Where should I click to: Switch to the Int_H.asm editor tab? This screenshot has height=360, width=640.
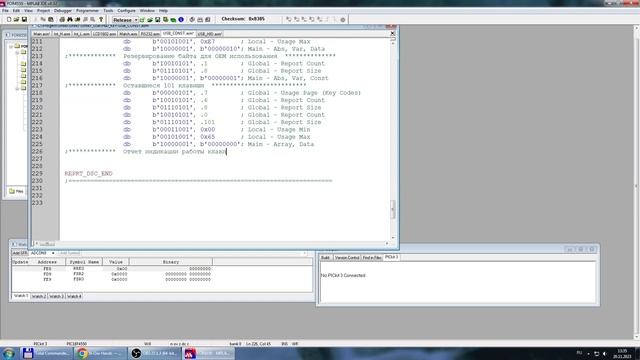(x=62, y=34)
